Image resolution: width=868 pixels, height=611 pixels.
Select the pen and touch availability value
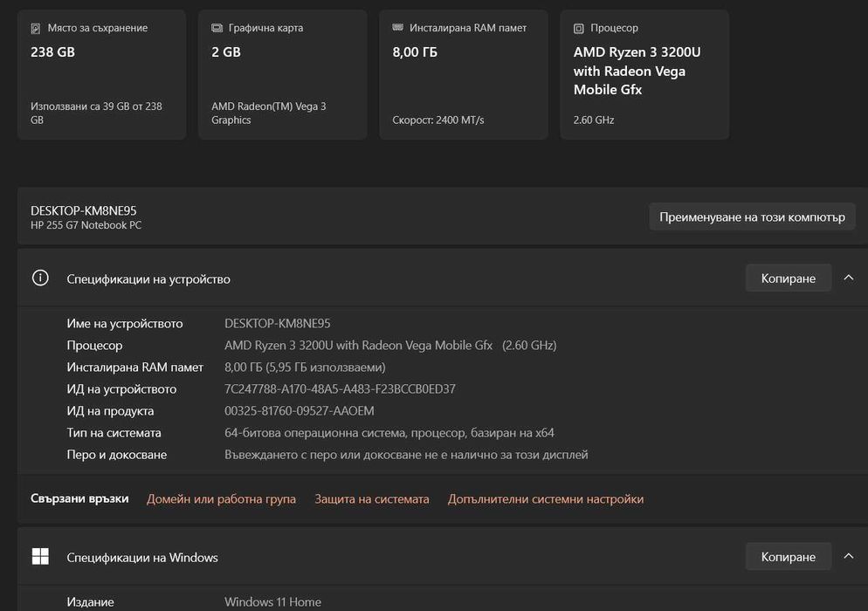point(406,455)
